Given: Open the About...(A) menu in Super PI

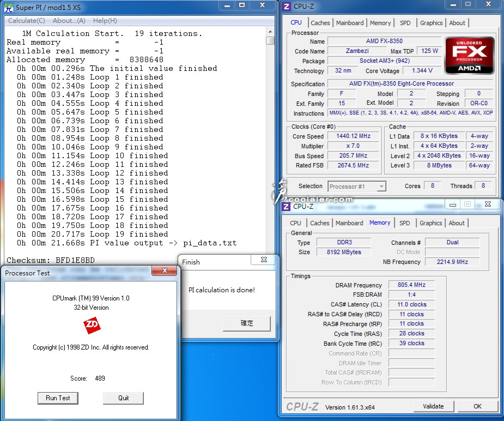Looking at the screenshot, I should click(69, 21).
